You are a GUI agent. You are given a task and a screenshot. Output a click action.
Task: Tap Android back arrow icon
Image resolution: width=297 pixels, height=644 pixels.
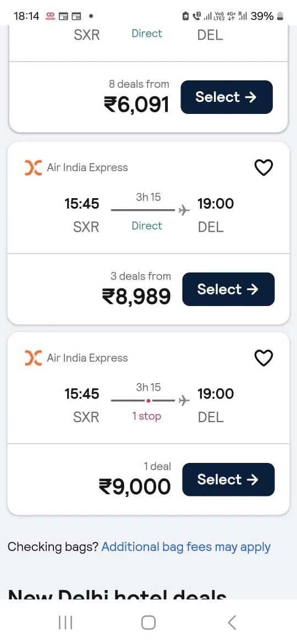232,623
